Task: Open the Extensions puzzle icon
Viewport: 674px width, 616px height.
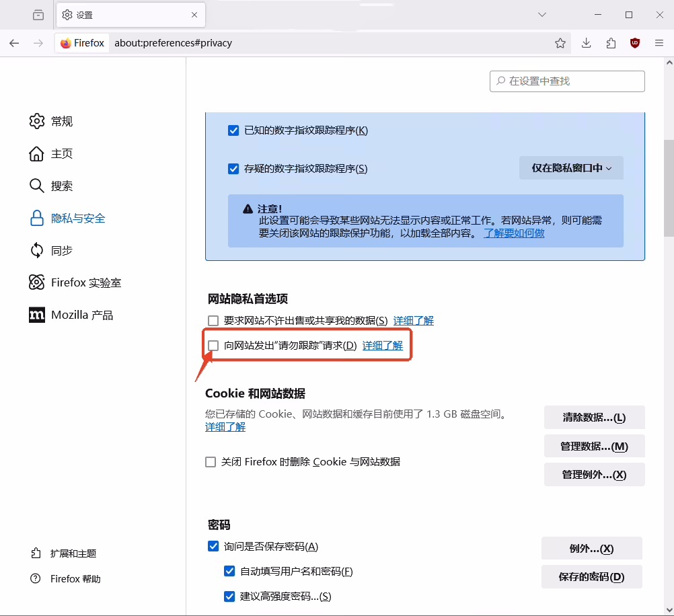Action: coord(611,43)
